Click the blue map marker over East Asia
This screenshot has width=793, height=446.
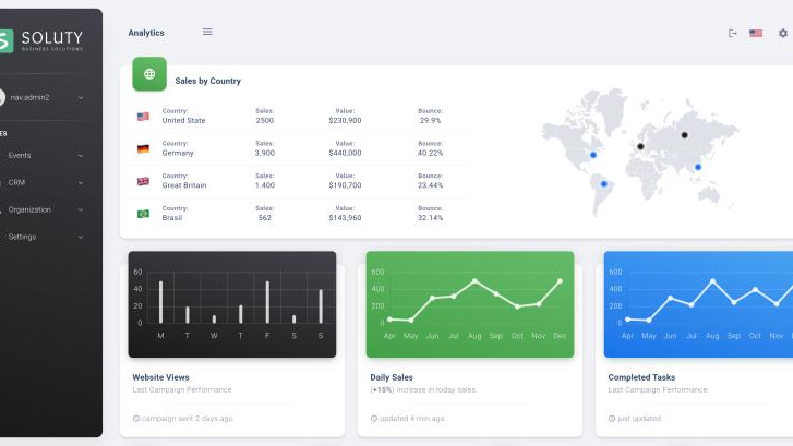tap(698, 167)
